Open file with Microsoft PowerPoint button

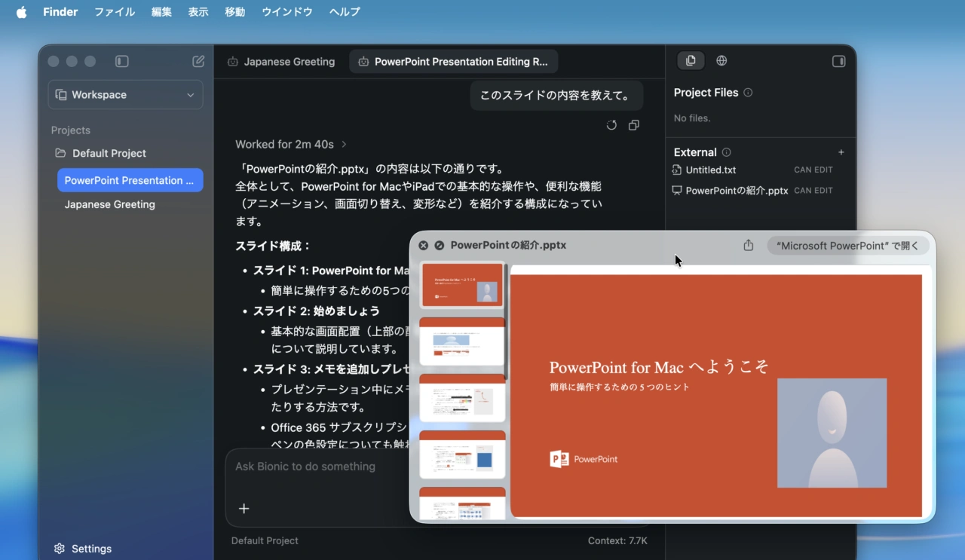pyautogui.click(x=848, y=246)
